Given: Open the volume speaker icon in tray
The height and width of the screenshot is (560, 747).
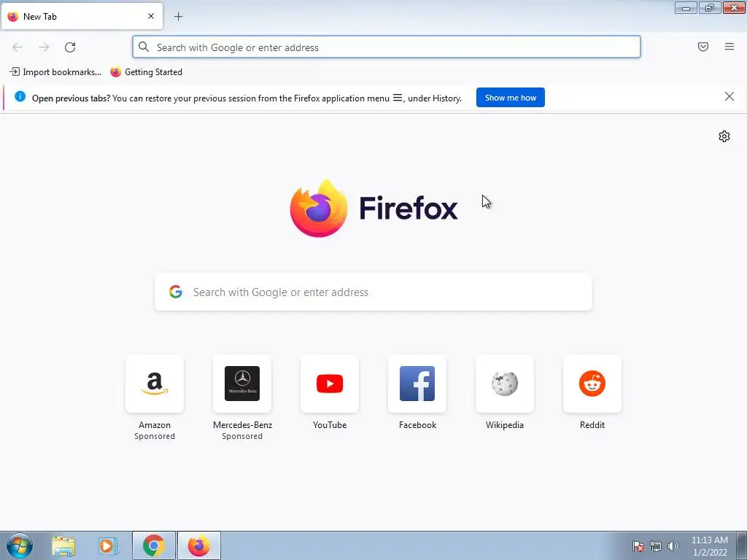Looking at the screenshot, I should pyautogui.click(x=673, y=546).
